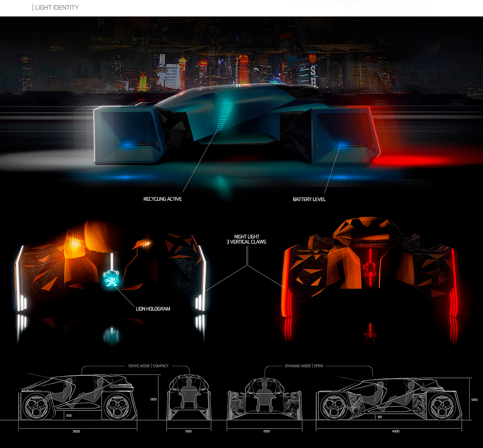Screen dimensions: 483x448
Task: Select the DYNAMIC MODE | OPEN caption
Action: (304, 366)
